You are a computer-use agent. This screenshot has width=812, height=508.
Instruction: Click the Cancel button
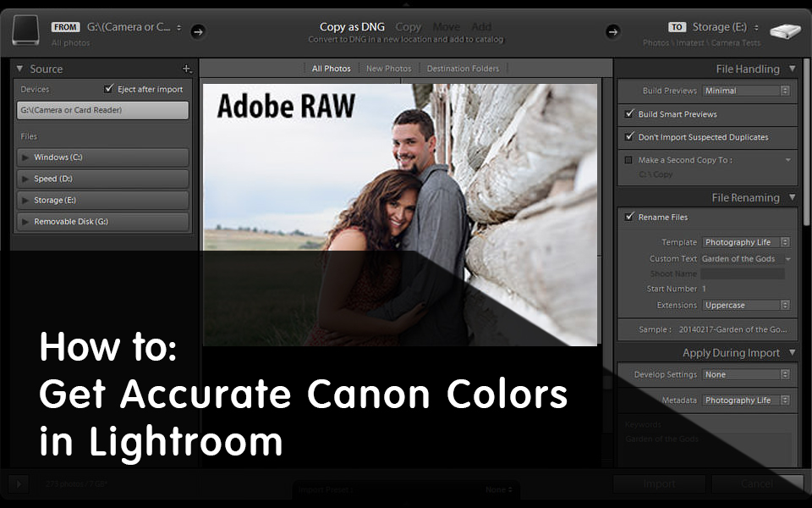pyautogui.click(x=758, y=483)
